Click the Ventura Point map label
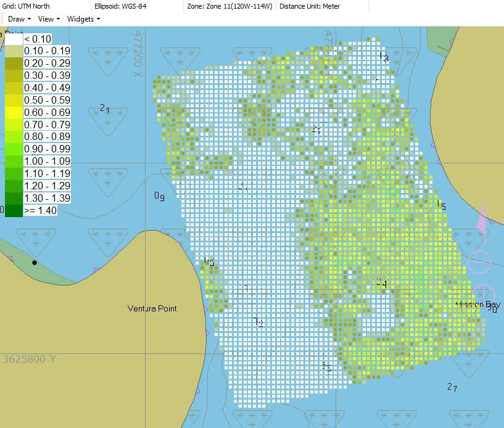The width and height of the screenshot is (504, 428). pos(152,308)
